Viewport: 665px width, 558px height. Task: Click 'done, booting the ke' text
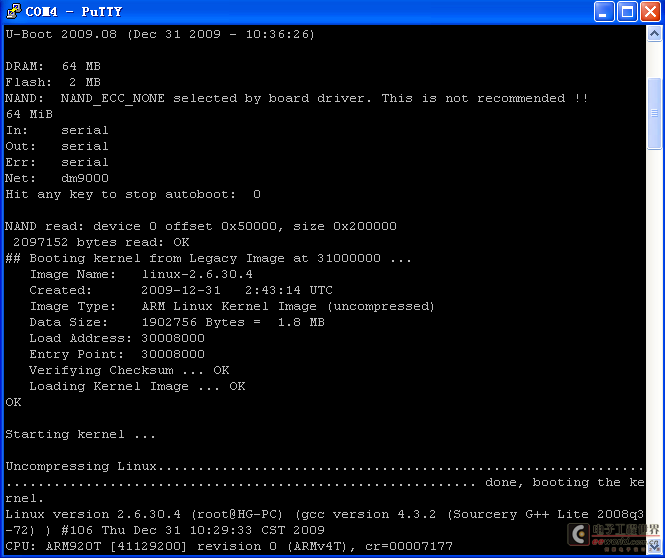click(x=565, y=483)
